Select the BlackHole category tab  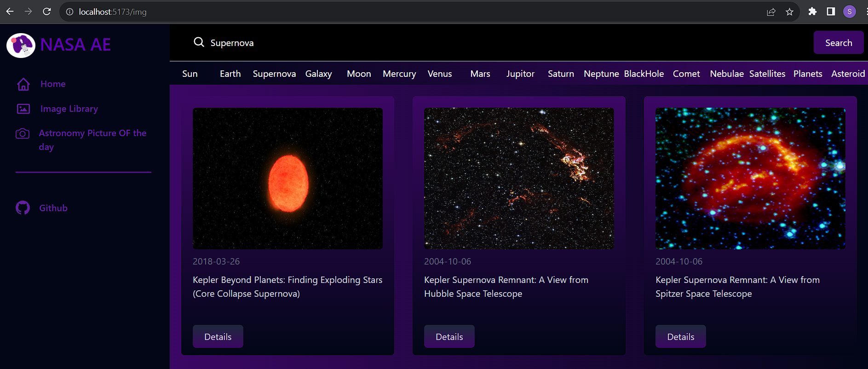pos(644,74)
